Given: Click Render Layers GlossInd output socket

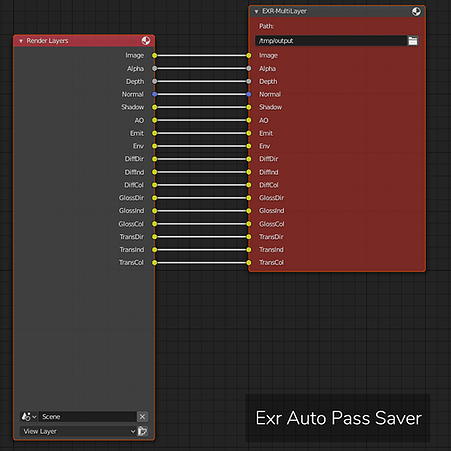Looking at the screenshot, I should [x=154, y=211].
